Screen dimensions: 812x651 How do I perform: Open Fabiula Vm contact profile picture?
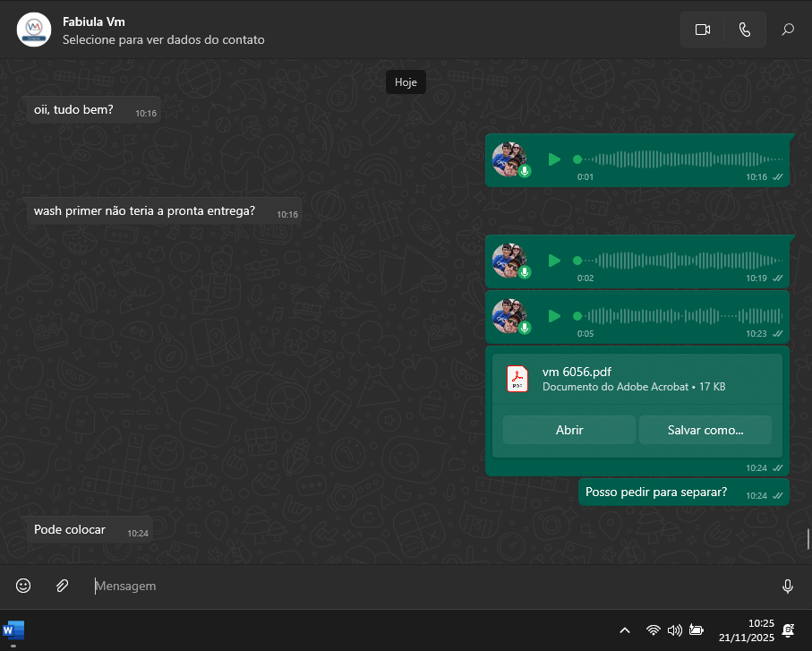pyautogui.click(x=34, y=30)
